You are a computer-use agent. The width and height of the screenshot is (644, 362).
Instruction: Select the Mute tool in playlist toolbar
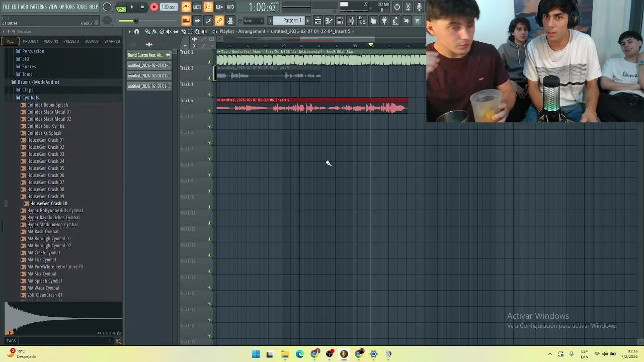[169, 31]
